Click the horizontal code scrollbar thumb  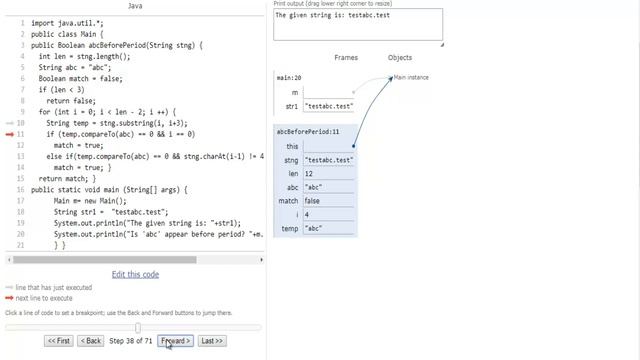(x=104, y=260)
